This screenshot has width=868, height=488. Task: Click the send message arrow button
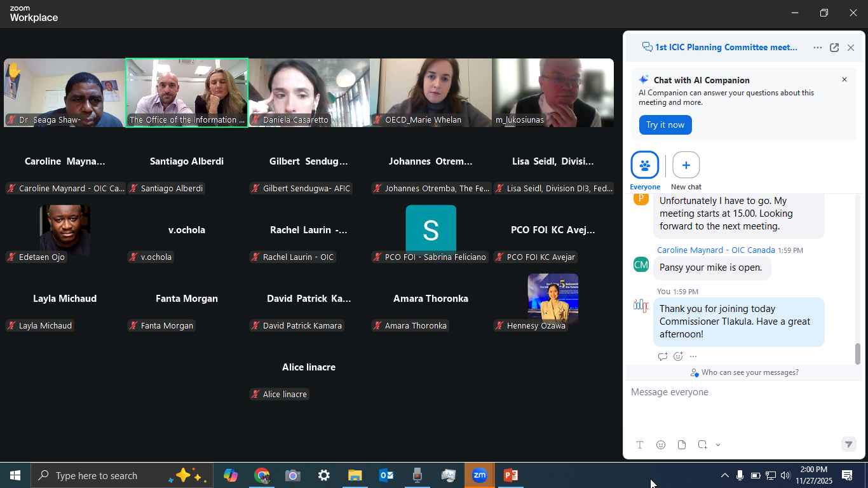(x=848, y=445)
